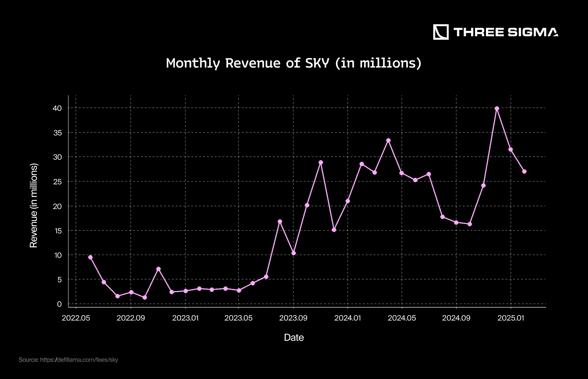This screenshot has width=588, height=379.
Task: Click the 2022.05 x-axis label
Action: click(76, 318)
